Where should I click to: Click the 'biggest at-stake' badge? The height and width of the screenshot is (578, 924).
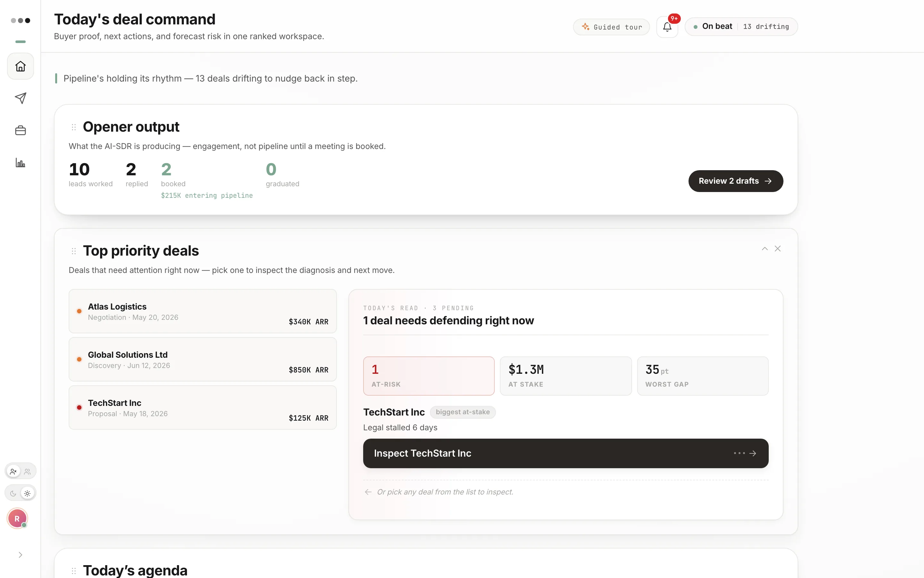point(462,412)
